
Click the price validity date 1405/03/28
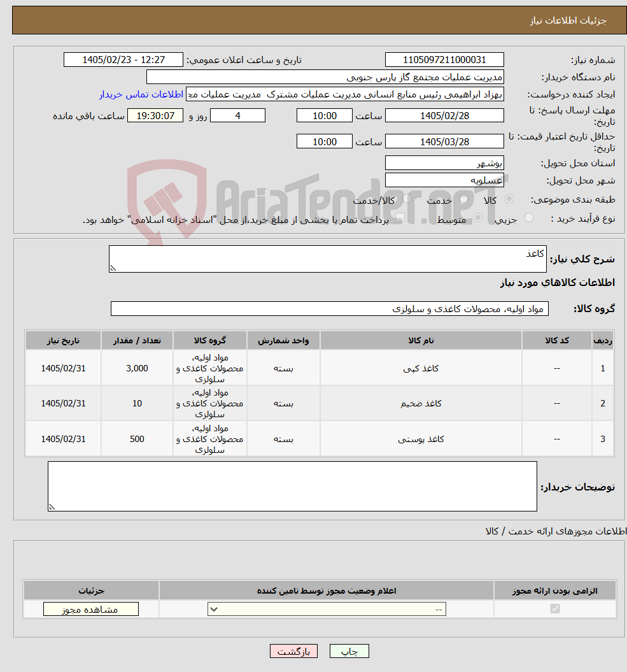pos(444,141)
